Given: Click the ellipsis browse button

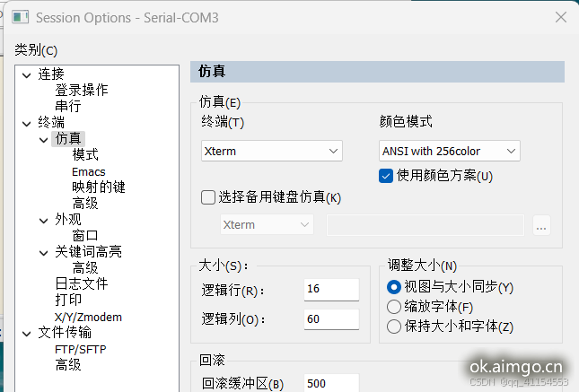Looking at the screenshot, I should pos(540,225).
